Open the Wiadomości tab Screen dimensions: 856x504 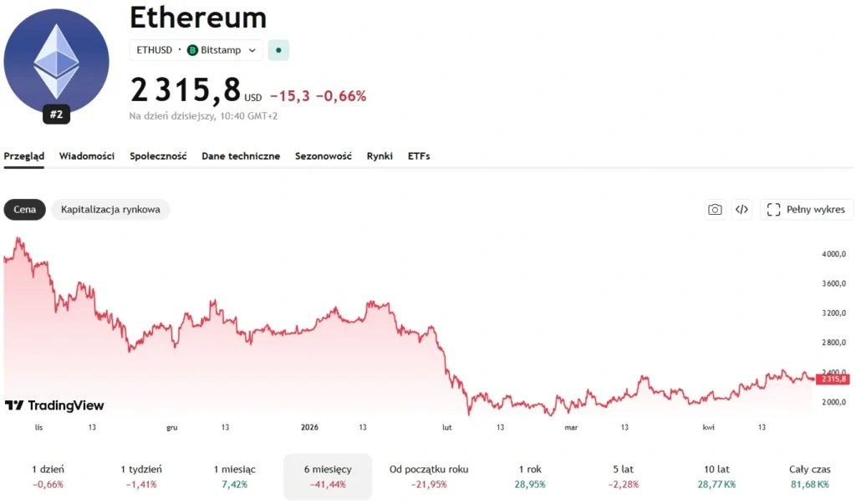click(87, 156)
